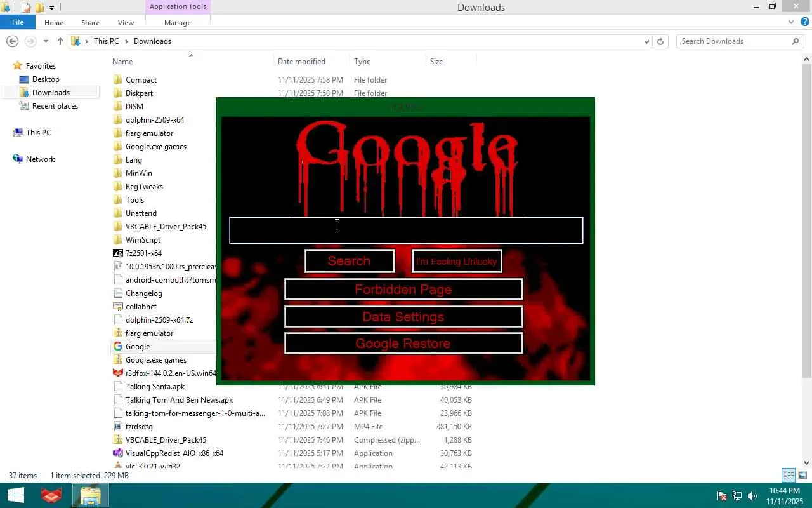Open the Manage tab under Application Tools
812x508 pixels.
178,23
